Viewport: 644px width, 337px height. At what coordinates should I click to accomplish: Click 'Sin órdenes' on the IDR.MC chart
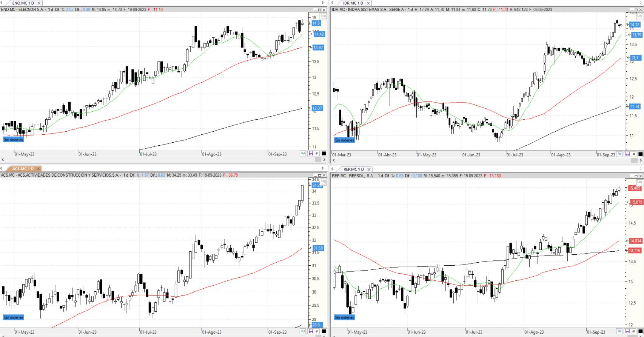(x=345, y=140)
